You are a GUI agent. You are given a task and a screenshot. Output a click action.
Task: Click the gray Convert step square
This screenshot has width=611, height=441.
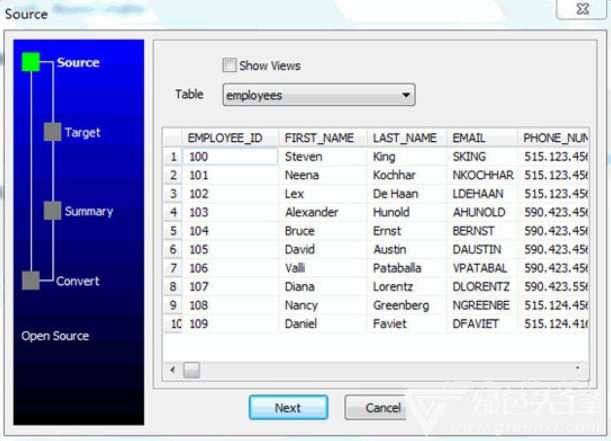pyautogui.click(x=31, y=280)
